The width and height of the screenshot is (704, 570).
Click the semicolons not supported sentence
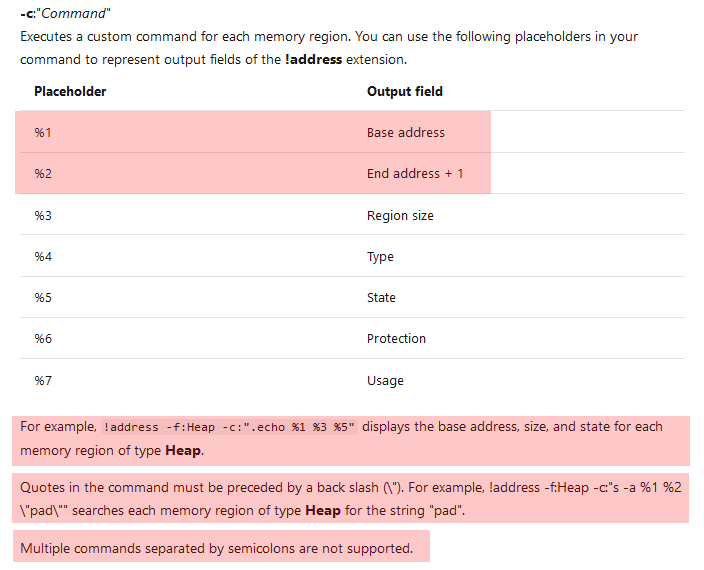coord(216,548)
